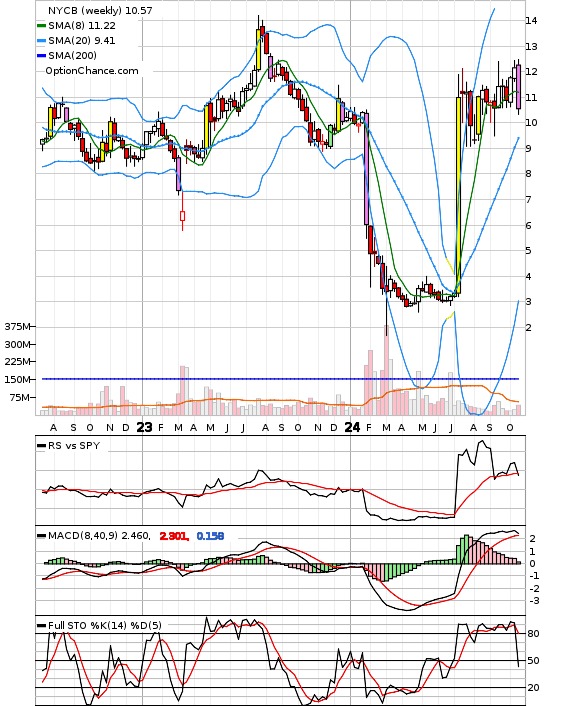Click the Full STO %K(14) %D(5) label
566x706 pixels.
104,625
